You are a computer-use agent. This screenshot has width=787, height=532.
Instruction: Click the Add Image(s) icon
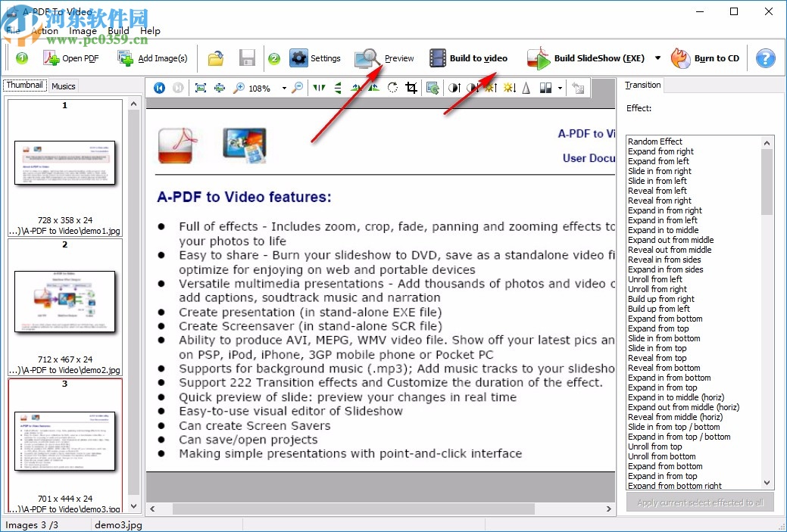click(x=125, y=58)
